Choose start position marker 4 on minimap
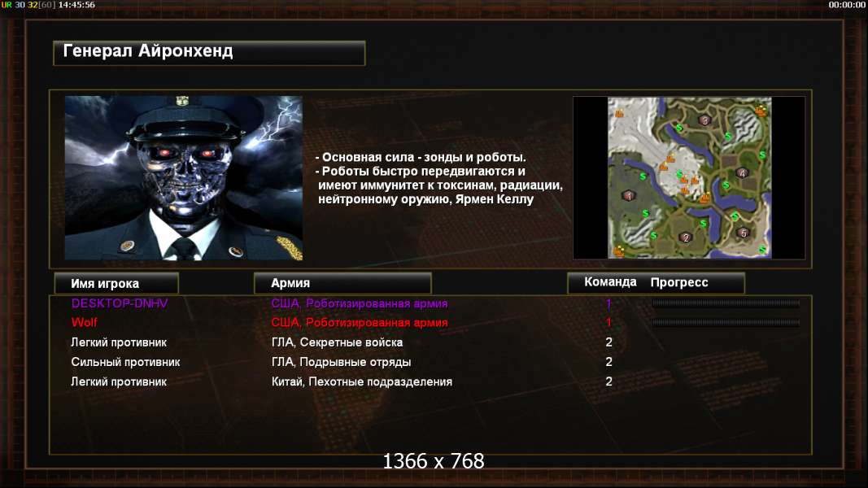Image resolution: width=868 pixels, height=488 pixels. pos(743,173)
